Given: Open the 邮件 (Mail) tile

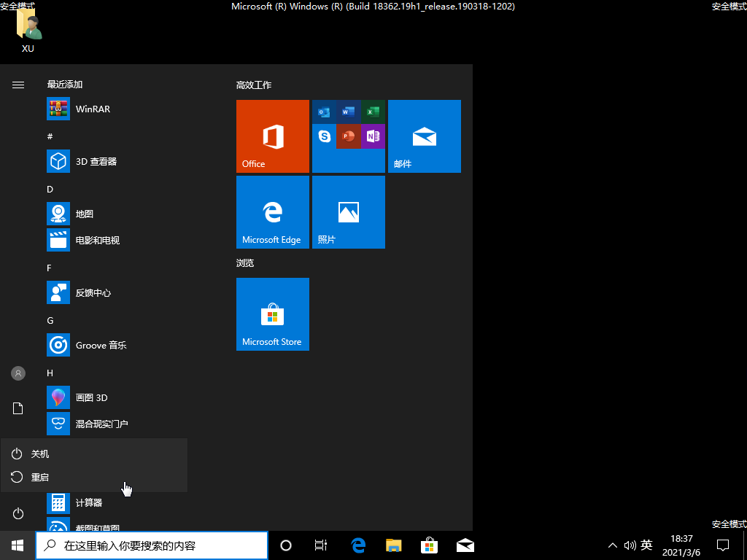Looking at the screenshot, I should coord(424,136).
